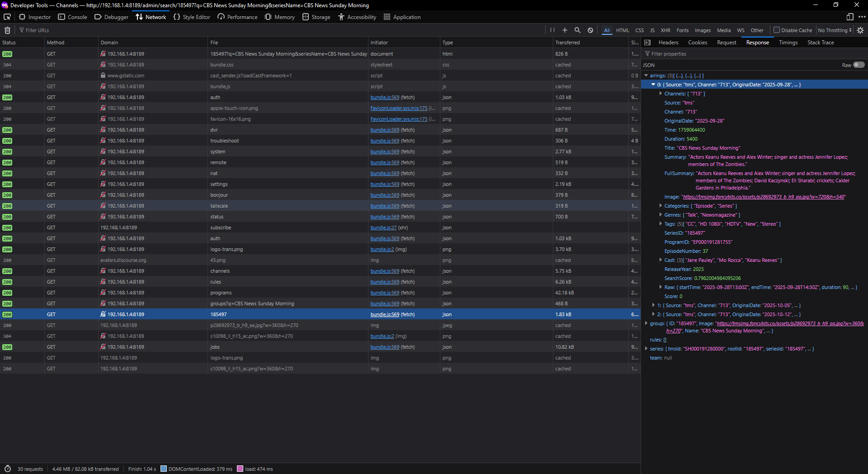The width and height of the screenshot is (868, 474).
Task: Open the Headers tab
Action: point(668,43)
